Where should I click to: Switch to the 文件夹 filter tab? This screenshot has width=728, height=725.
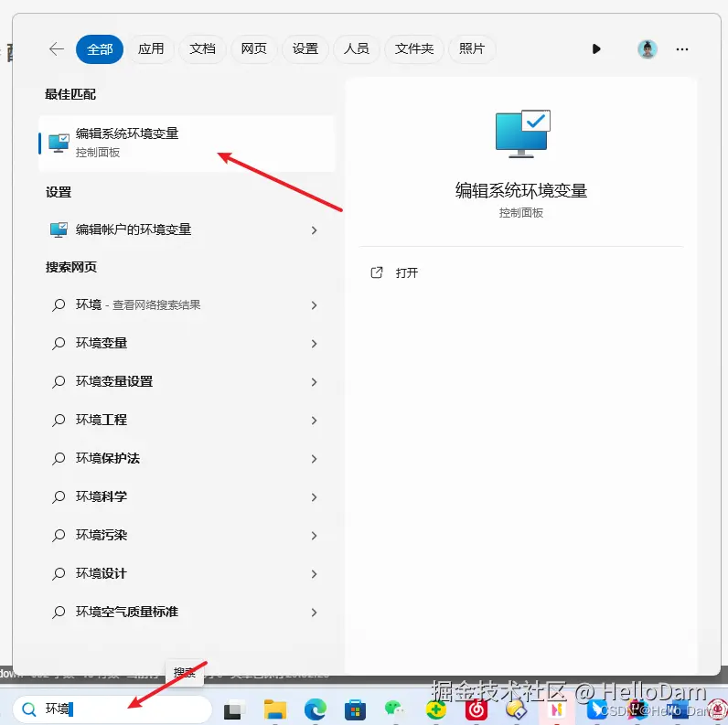tap(414, 48)
